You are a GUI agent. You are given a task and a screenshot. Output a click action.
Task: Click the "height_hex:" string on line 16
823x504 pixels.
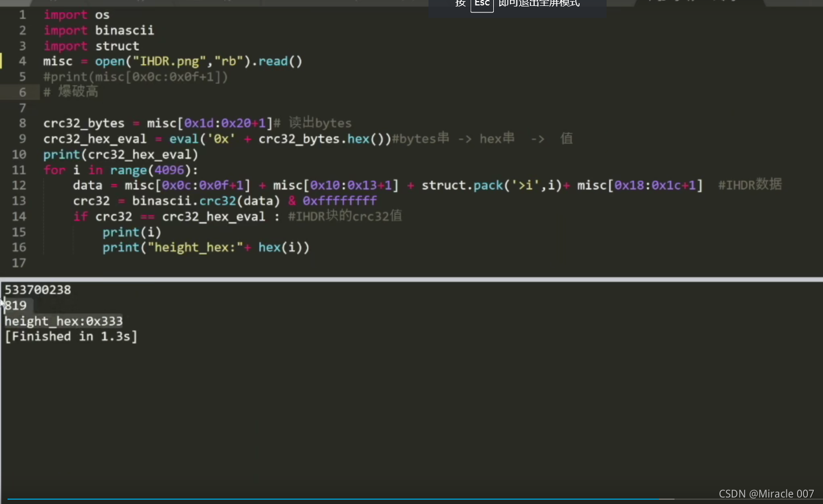coord(195,247)
